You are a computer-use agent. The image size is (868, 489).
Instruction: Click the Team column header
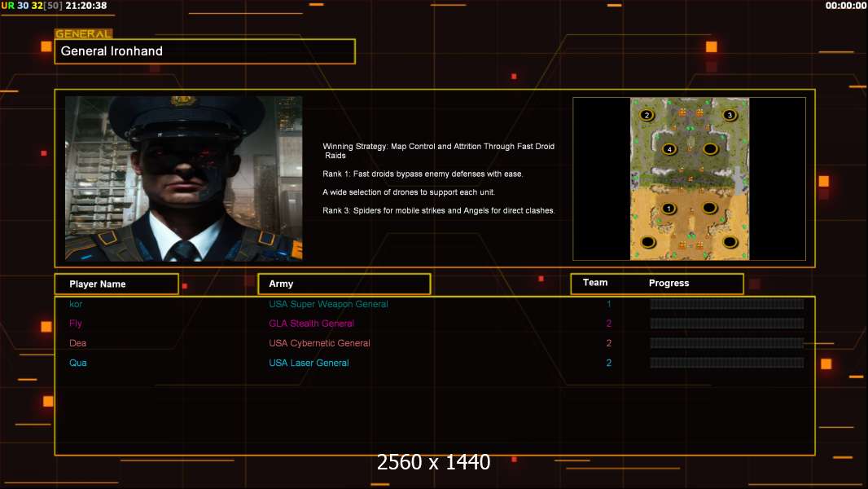[595, 283]
